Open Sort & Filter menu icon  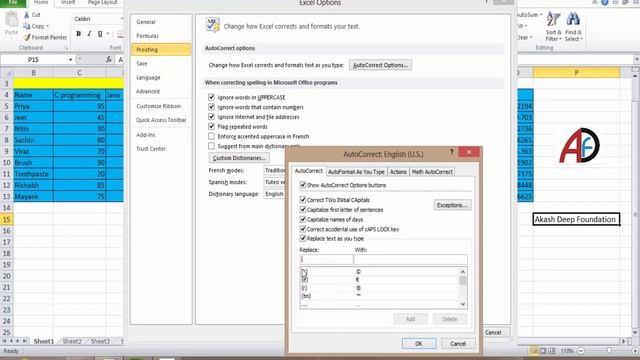(x=553, y=19)
